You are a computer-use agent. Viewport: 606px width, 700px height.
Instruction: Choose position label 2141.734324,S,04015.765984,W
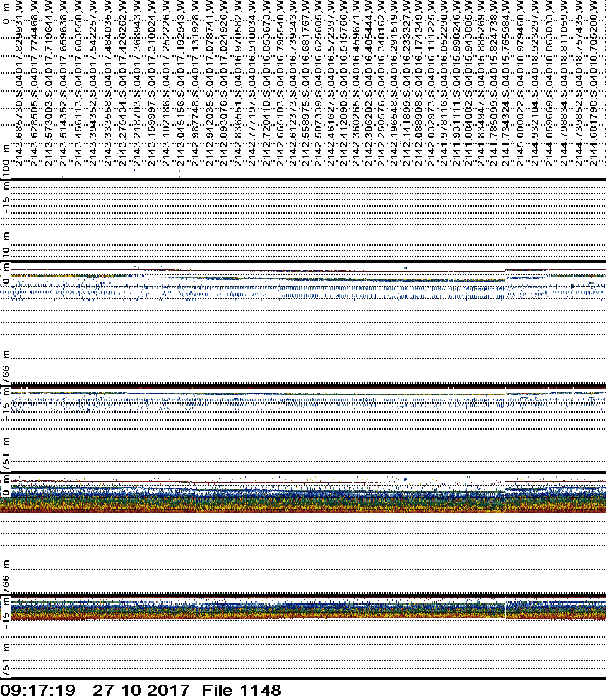coord(506,83)
